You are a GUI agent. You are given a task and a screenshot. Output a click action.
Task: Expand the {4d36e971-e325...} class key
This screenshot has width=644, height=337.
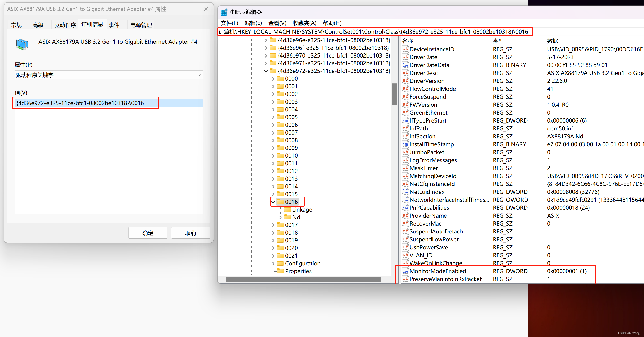click(266, 63)
